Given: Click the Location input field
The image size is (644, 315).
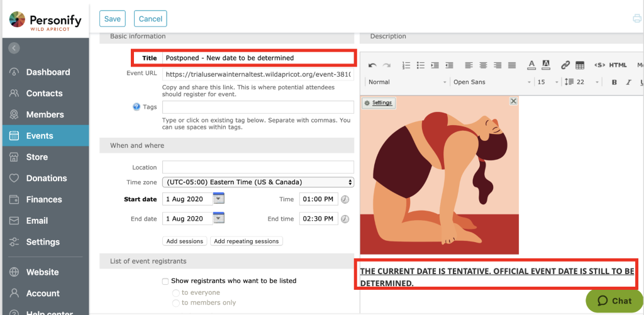Looking at the screenshot, I should pos(258,167).
